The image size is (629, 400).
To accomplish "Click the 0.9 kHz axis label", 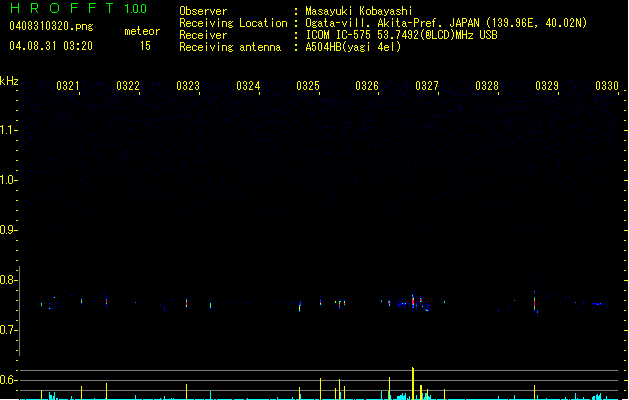I will point(7,230).
